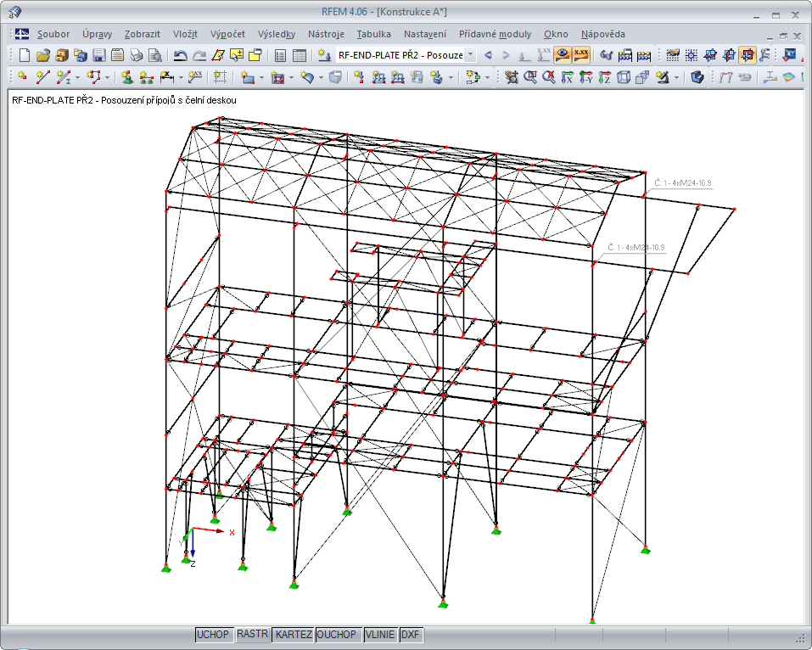Open an existing model file
This screenshot has width=812, height=650.
[x=43, y=55]
